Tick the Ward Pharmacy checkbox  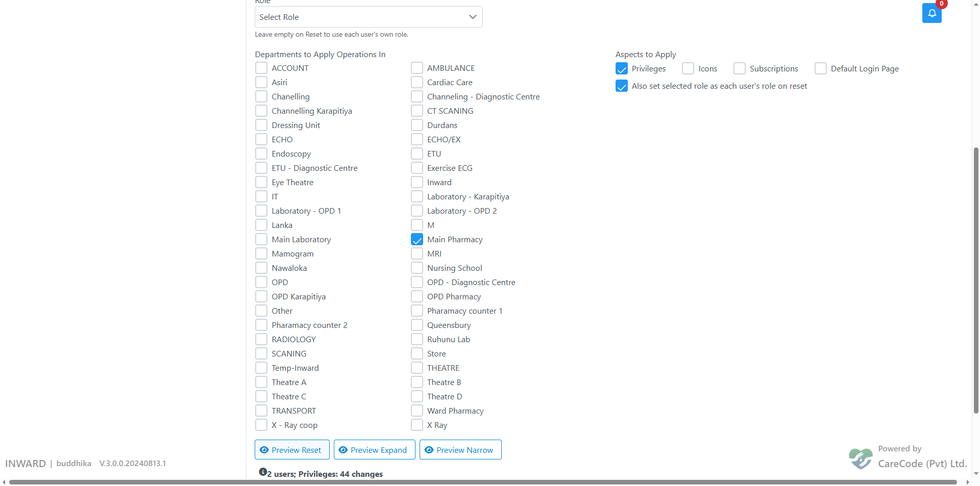(416, 411)
